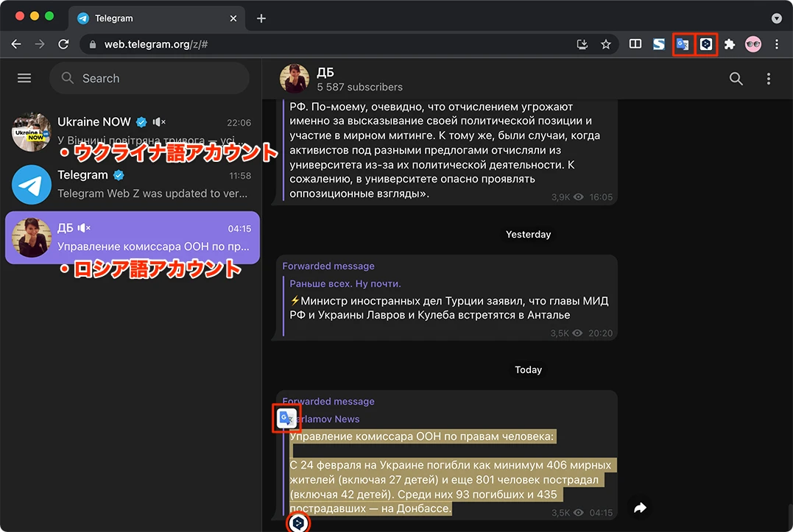
Task: Click the 22:06 timestamp on Ukraine NOW
Action: tap(239, 123)
